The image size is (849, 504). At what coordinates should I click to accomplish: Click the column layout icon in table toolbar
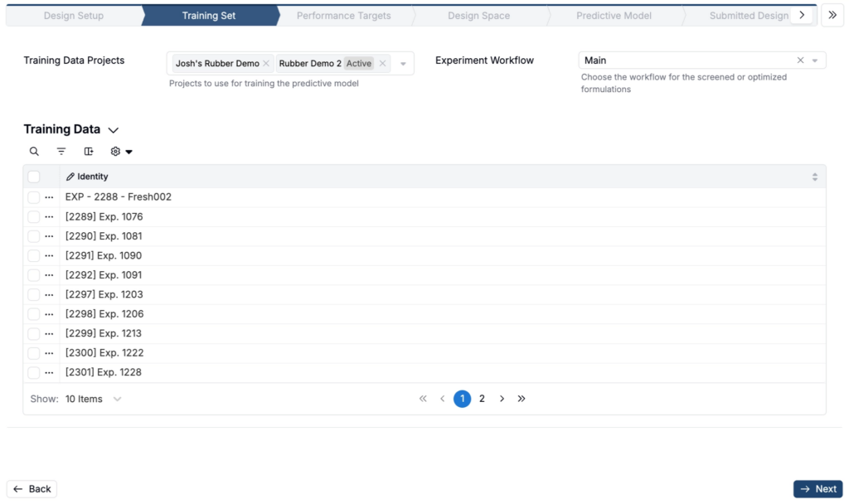(88, 152)
